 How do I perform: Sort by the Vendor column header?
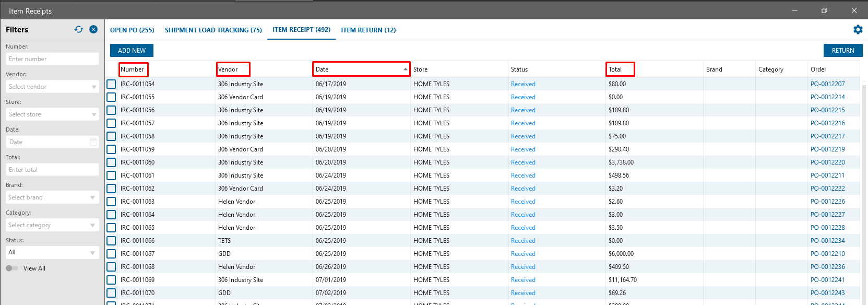pyautogui.click(x=228, y=69)
